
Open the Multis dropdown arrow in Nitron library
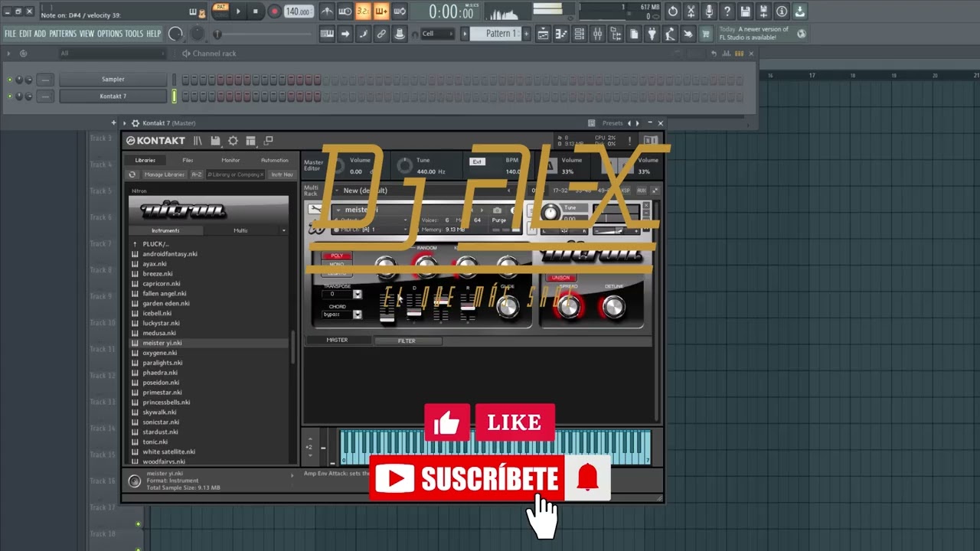(283, 230)
